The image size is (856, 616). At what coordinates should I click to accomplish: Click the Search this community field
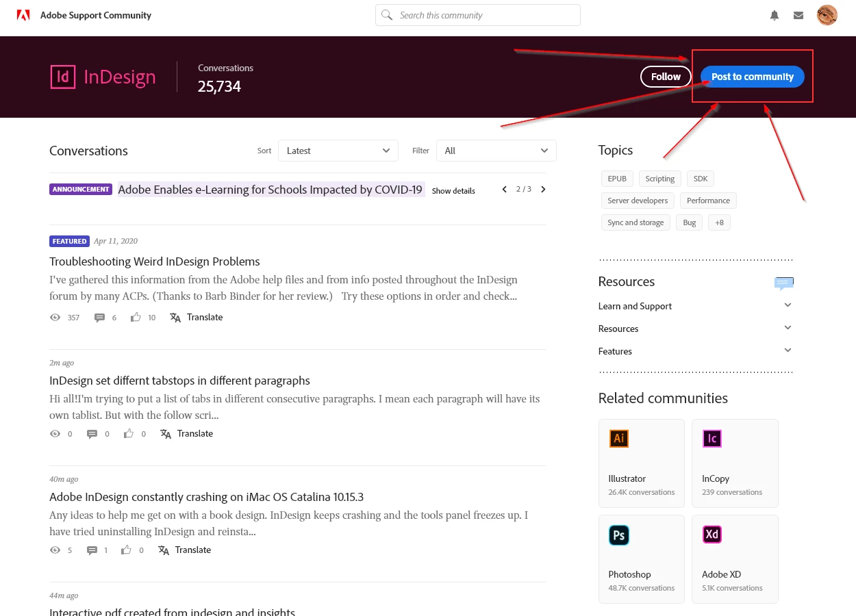coord(478,15)
